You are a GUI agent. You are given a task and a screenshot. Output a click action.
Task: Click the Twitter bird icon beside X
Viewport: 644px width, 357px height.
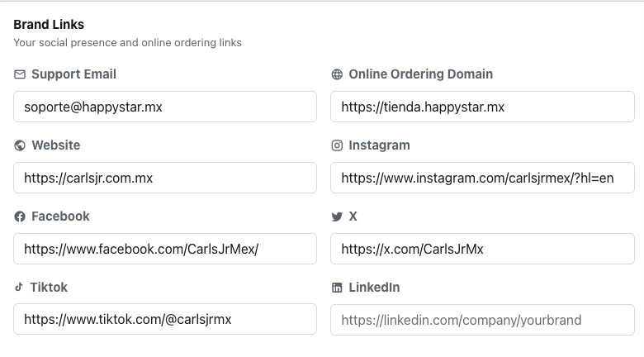pos(337,217)
